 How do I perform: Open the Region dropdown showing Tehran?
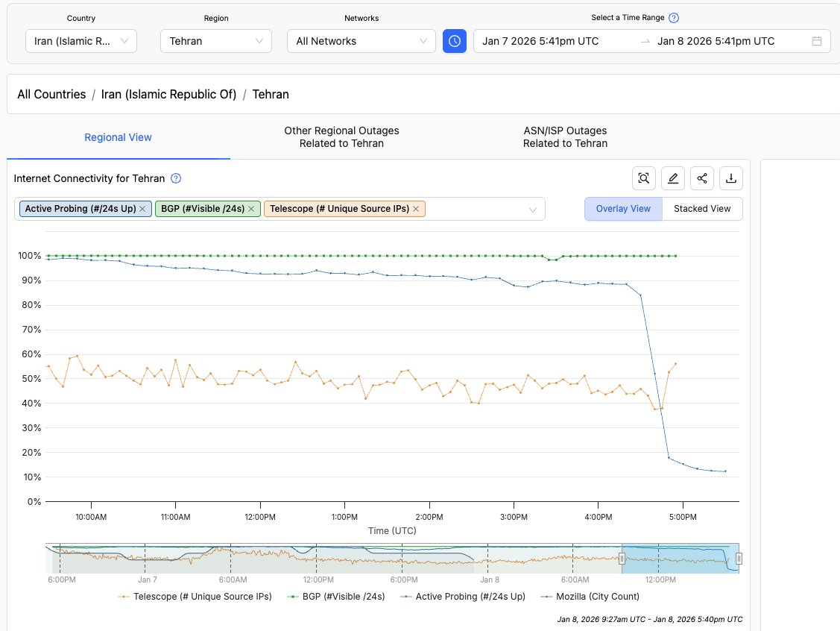point(216,41)
